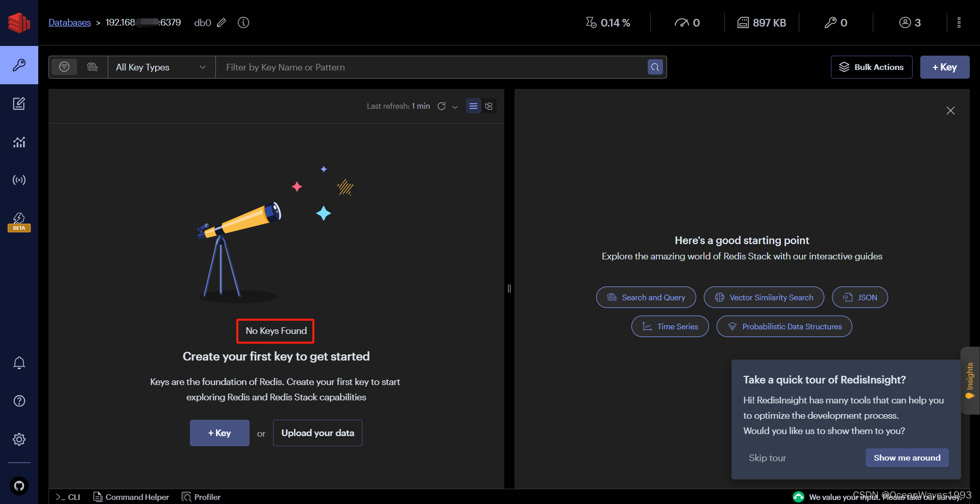Click Show me around

tap(907, 458)
